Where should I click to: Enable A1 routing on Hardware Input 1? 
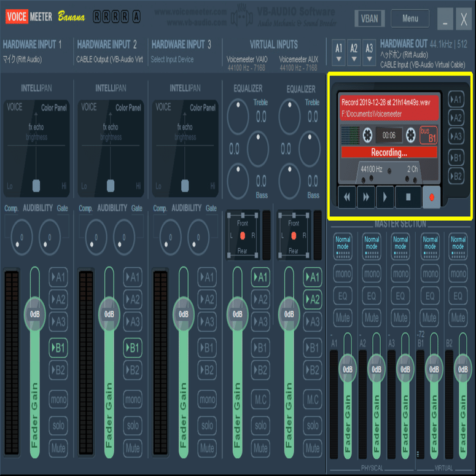point(58,277)
